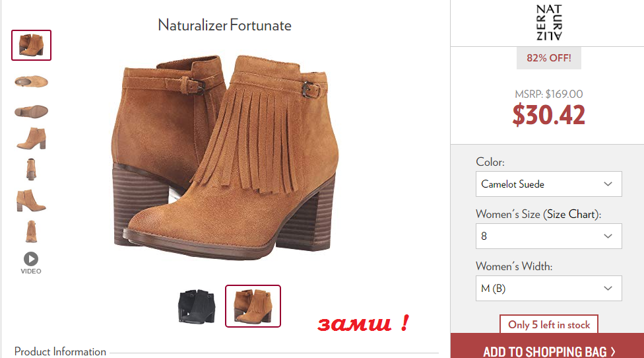Click the Naturalizer Fortunate product title

[x=224, y=25]
